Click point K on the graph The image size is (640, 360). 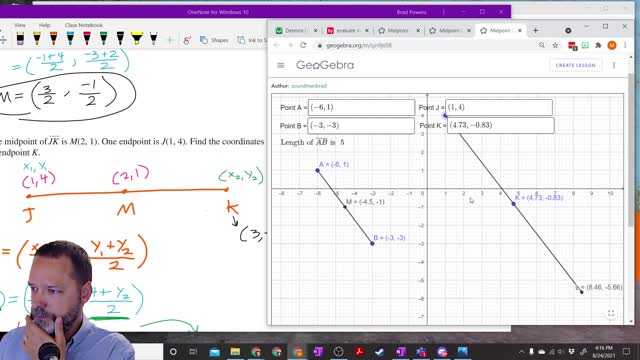pyautogui.click(x=513, y=204)
